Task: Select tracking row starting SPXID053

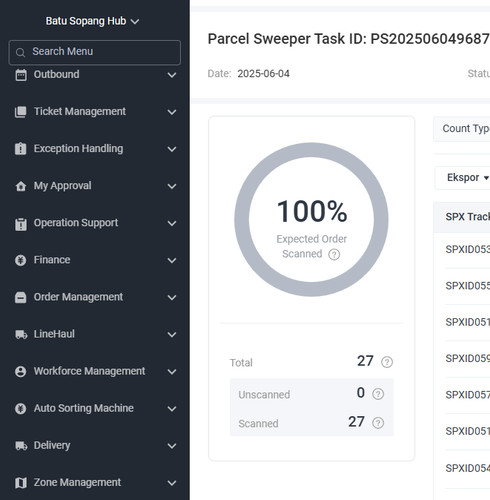Action: coord(468,250)
